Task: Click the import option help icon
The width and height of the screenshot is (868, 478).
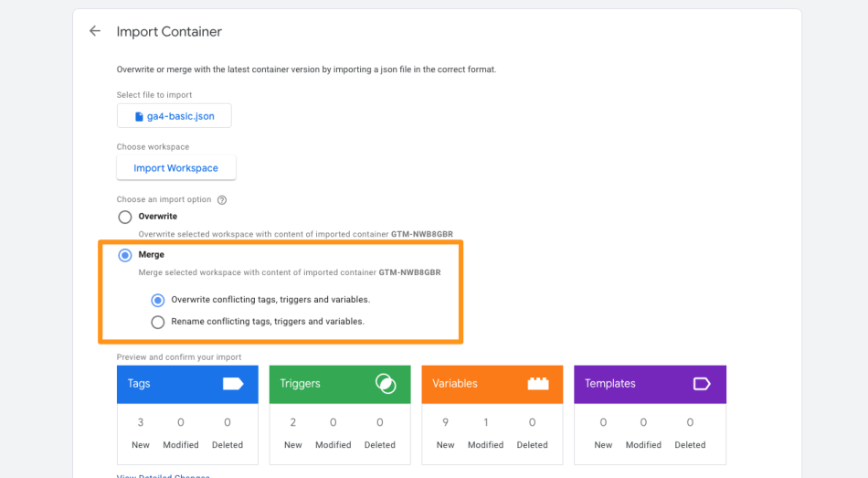Action: 221,199
